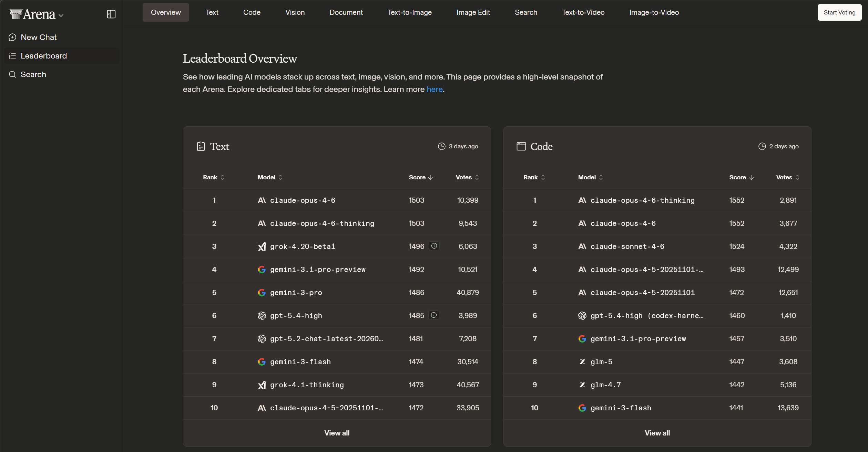Click the Search magnifier icon in sidebar
This screenshot has width=868, height=452.
[12, 74]
